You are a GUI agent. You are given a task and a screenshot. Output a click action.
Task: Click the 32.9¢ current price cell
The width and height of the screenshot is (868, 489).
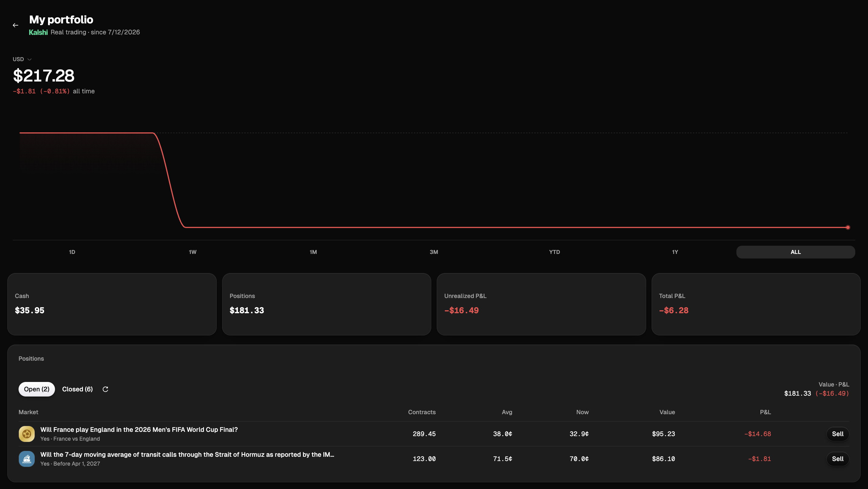click(x=579, y=434)
